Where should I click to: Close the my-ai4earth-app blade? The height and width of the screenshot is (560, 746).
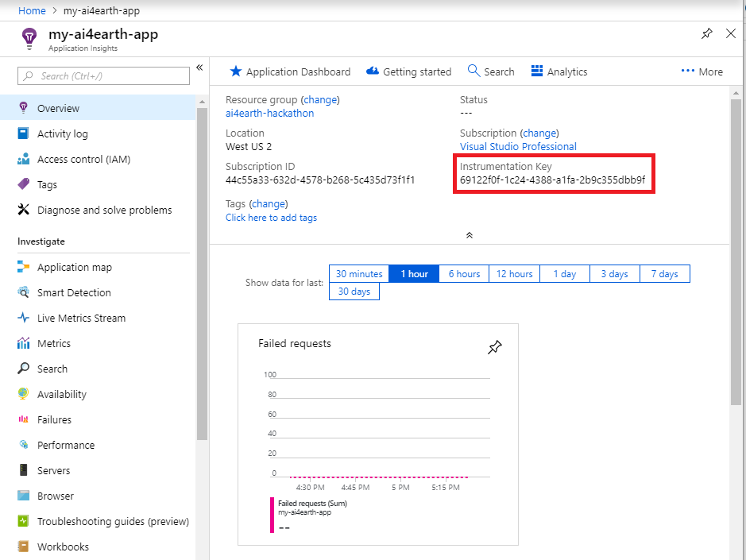(731, 33)
